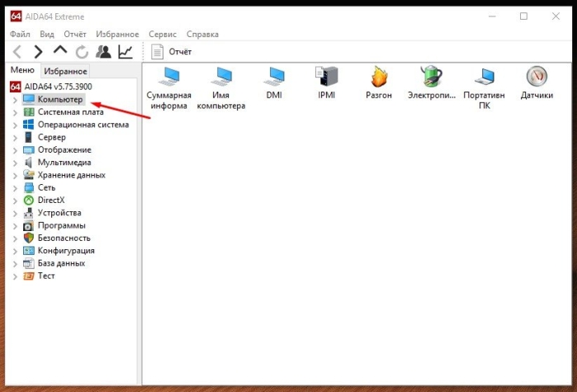This screenshot has width=577, height=392.
Task: Expand the Системная плата node
Action: pos(15,112)
